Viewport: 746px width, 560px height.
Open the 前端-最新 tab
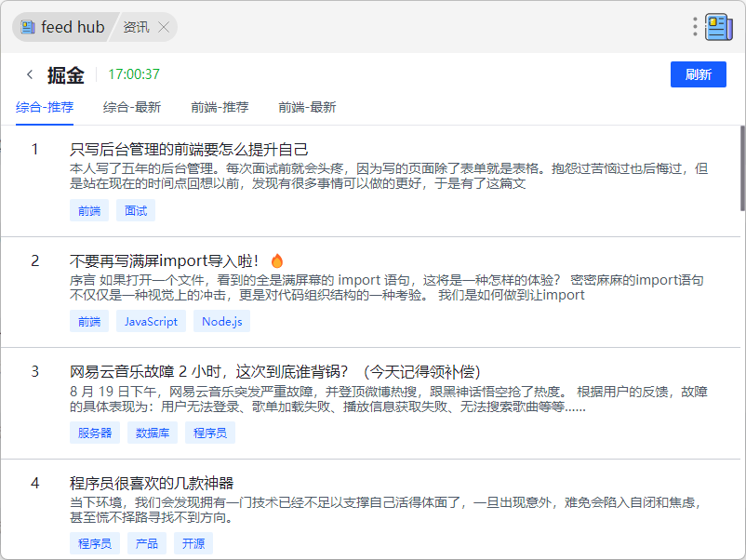click(307, 108)
